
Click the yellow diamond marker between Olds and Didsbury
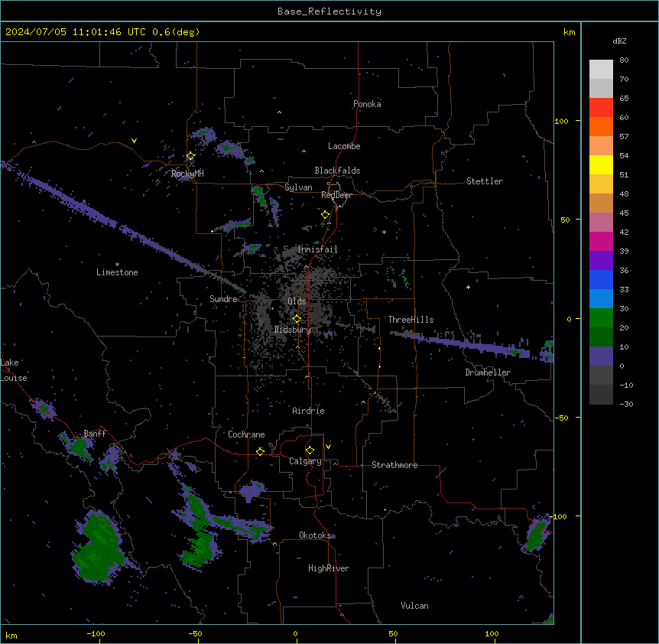click(x=297, y=319)
